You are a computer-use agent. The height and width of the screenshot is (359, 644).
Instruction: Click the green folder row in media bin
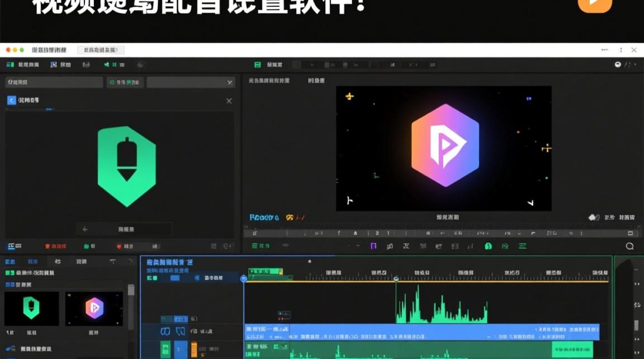tap(30, 273)
